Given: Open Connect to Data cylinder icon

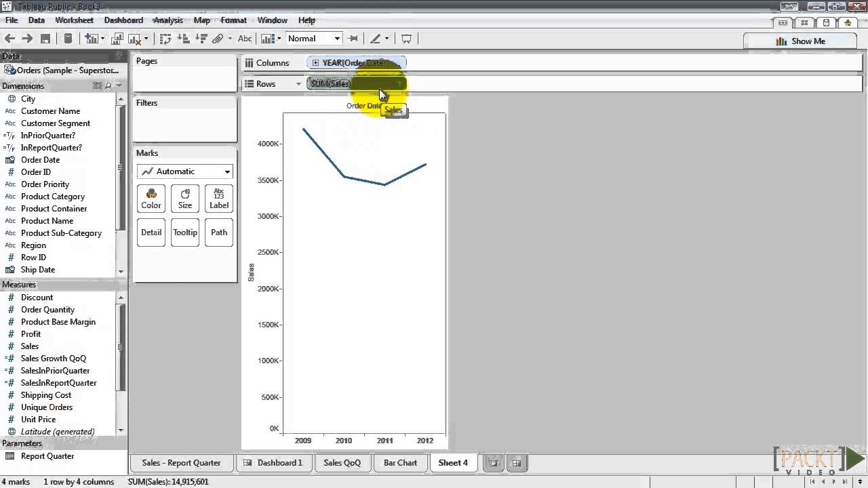Looking at the screenshot, I should [68, 39].
